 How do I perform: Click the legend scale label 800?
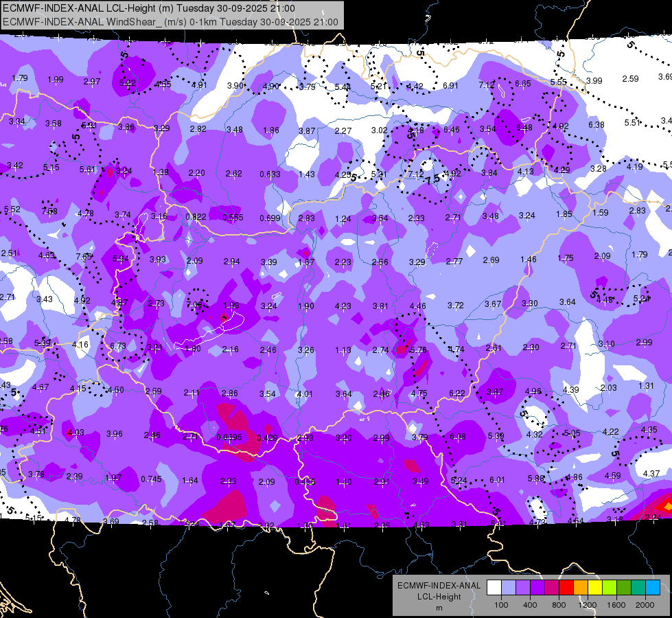[x=559, y=605]
